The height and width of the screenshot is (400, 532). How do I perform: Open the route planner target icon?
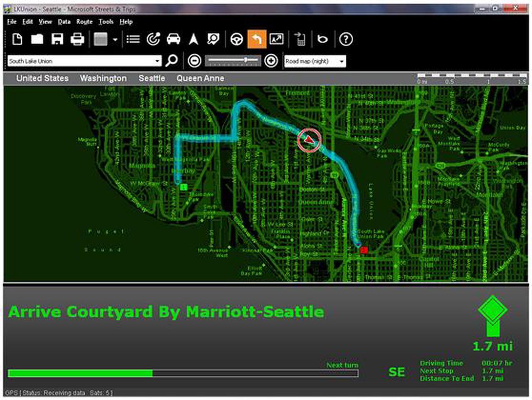[x=153, y=39]
